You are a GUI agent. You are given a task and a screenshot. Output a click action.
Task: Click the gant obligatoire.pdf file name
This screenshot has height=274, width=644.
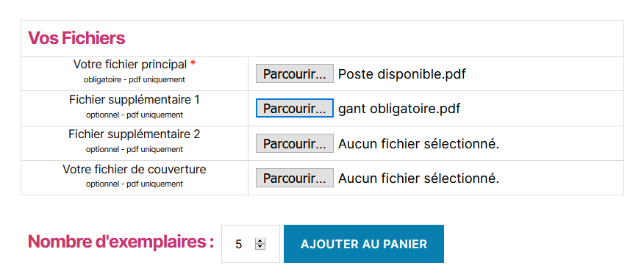point(399,109)
